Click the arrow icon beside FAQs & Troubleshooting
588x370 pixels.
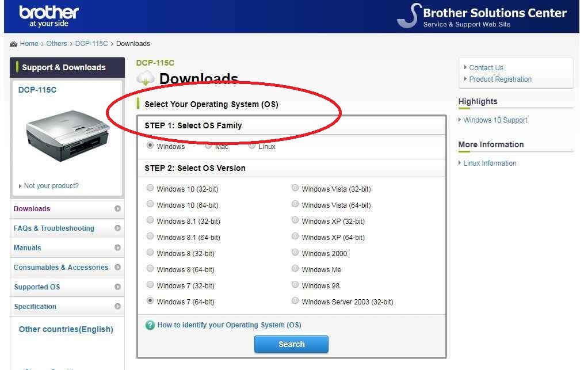117,228
